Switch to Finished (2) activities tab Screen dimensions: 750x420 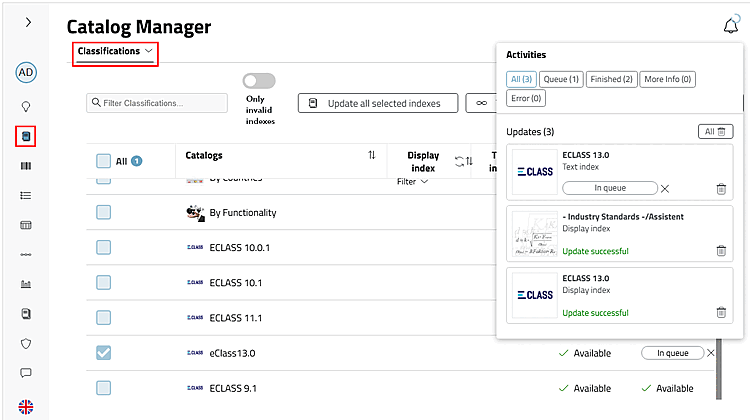point(611,79)
